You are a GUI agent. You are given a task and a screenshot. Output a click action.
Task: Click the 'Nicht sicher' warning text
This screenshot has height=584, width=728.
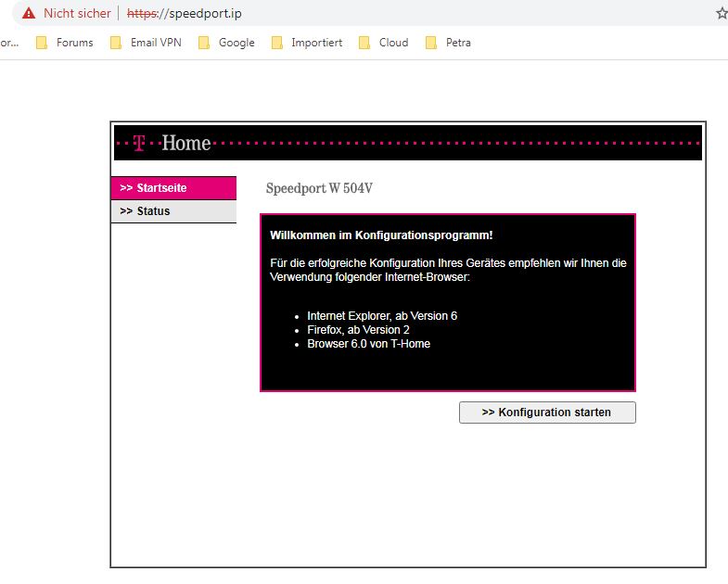pyautogui.click(x=77, y=13)
